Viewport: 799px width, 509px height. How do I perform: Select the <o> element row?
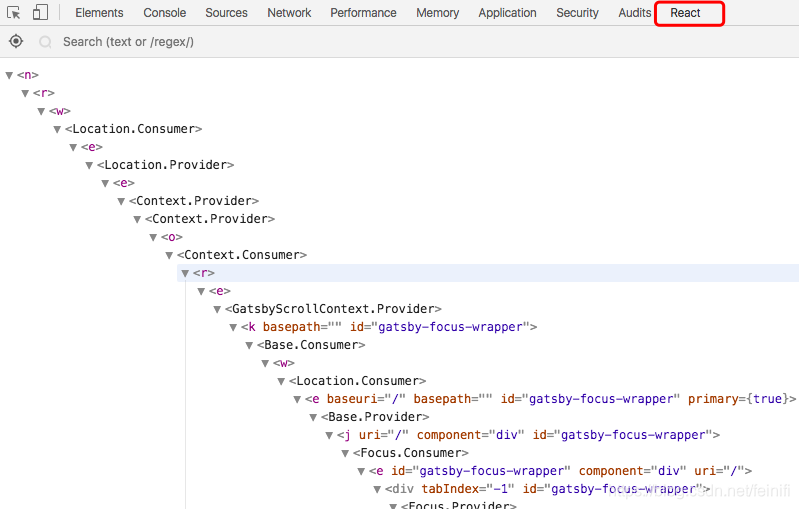tap(172, 237)
